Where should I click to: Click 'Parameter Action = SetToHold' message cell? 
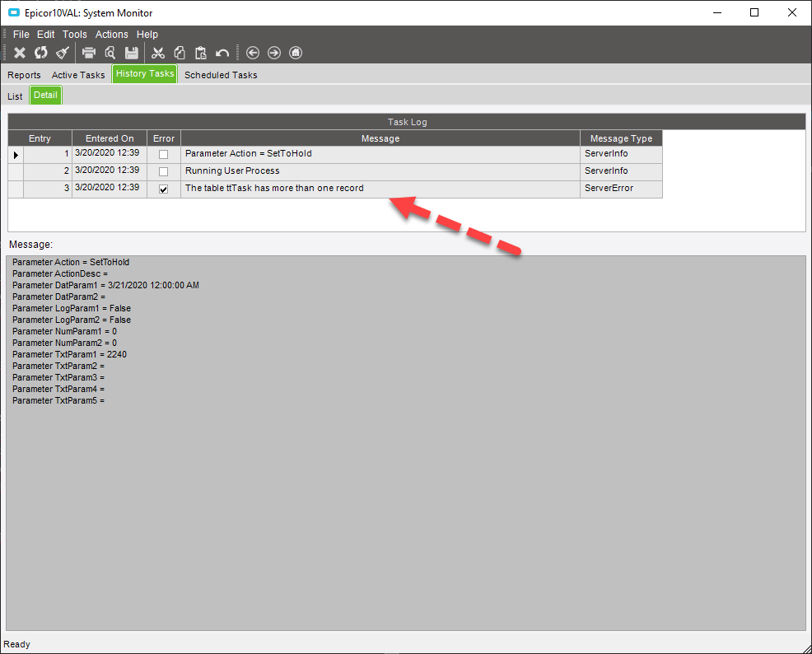(x=380, y=154)
